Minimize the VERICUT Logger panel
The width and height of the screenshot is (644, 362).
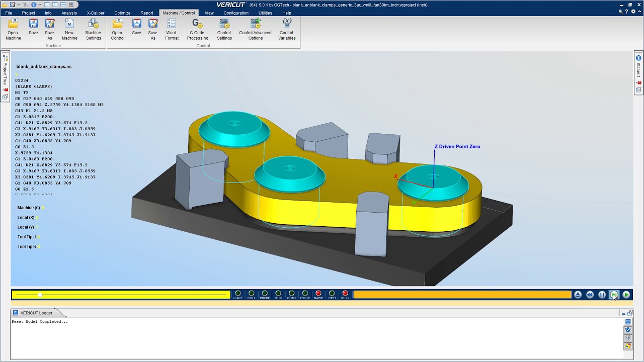[x=623, y=313]
